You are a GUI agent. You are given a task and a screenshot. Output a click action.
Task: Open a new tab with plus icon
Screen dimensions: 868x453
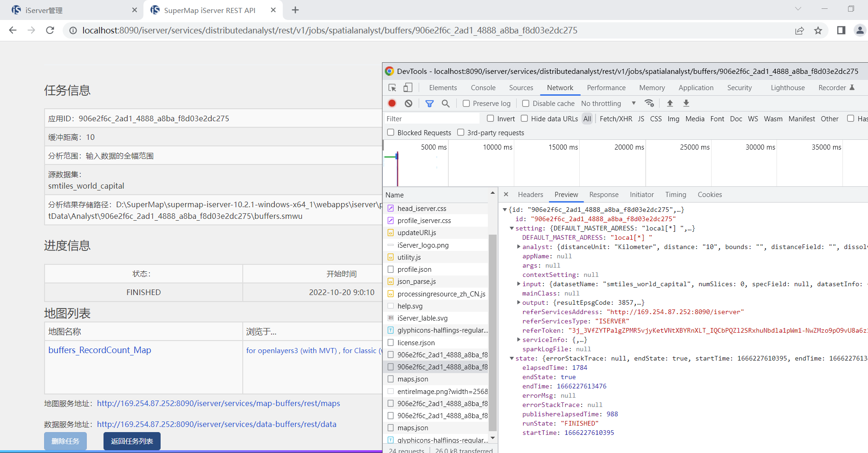tap(295, 10)
